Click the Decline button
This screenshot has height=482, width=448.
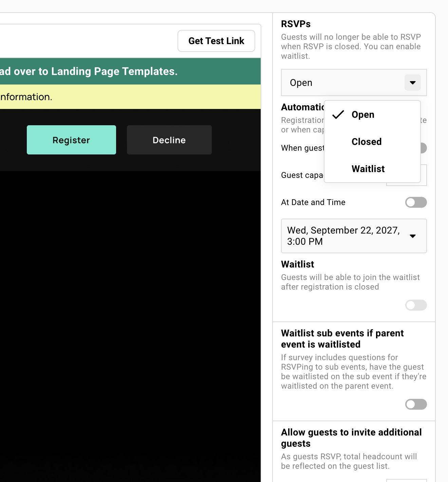(x=169, y=140)
